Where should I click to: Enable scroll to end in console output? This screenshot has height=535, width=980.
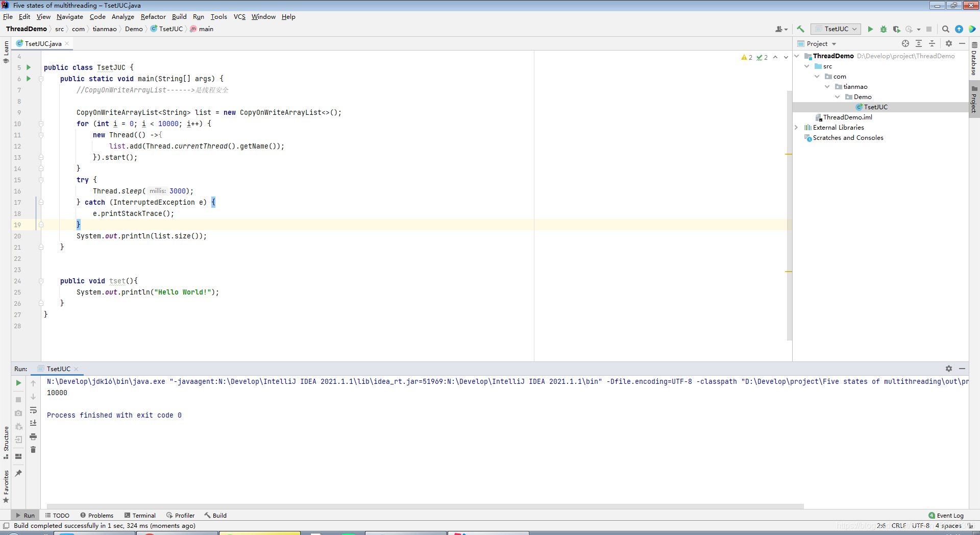[33, 423]
